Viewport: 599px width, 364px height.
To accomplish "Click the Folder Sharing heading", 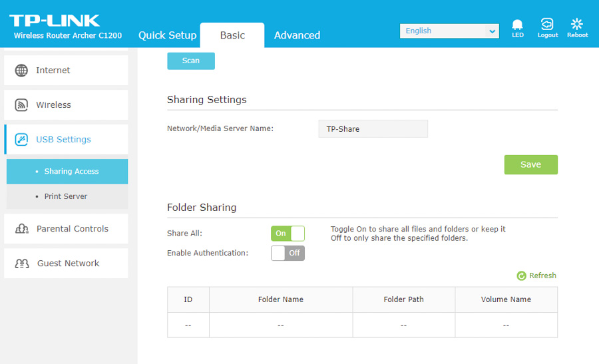I will click(202, 208).
